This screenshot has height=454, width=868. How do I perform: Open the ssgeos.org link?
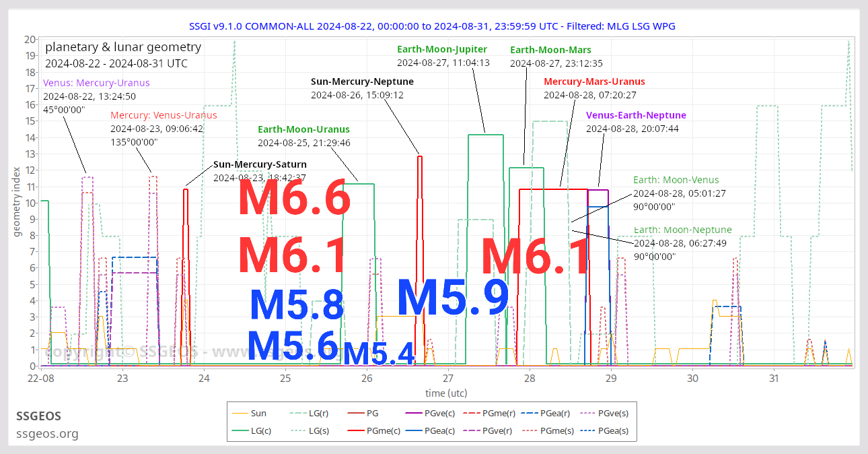click(x=47, y=434)
